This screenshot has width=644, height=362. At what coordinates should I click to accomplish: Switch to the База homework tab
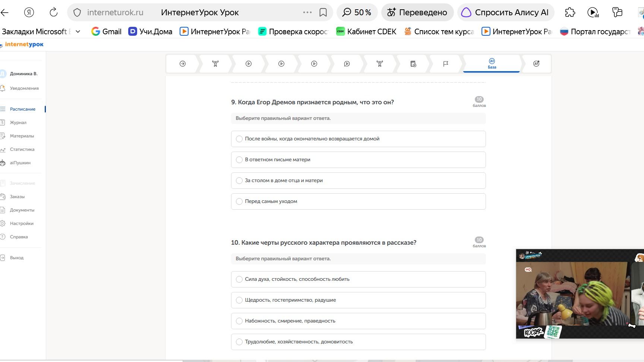tap(492, 64)
